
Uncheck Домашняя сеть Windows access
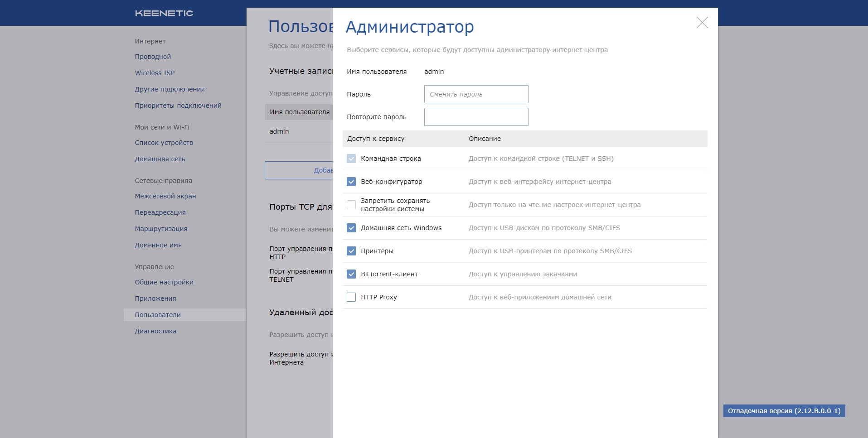[x=351, y=228]
